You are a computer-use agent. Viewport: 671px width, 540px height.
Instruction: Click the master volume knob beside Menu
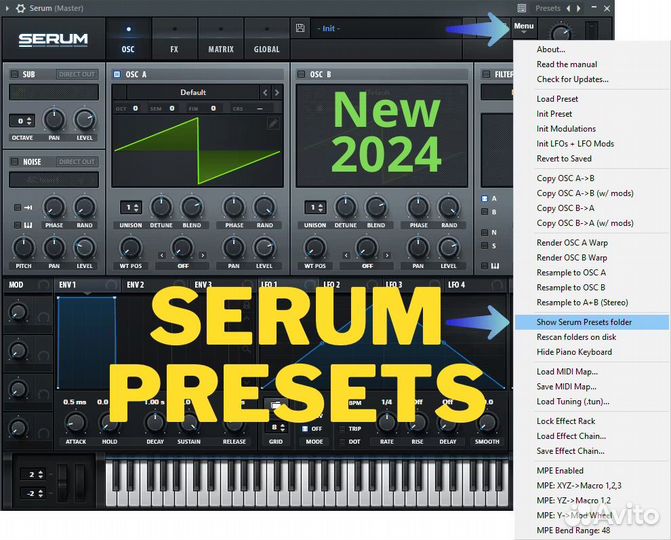pyautogui.click(x=561, y=33)
